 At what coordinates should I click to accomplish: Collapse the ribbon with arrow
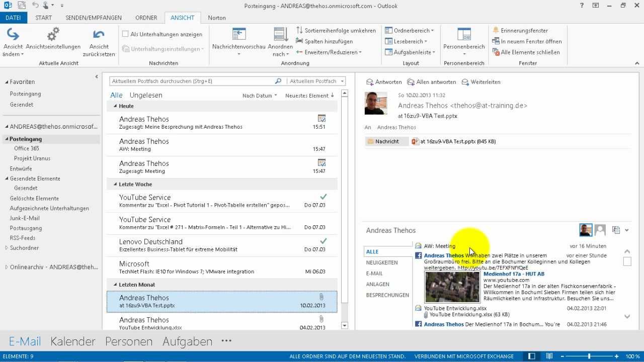pyautogui.click(x=636, y=63)
